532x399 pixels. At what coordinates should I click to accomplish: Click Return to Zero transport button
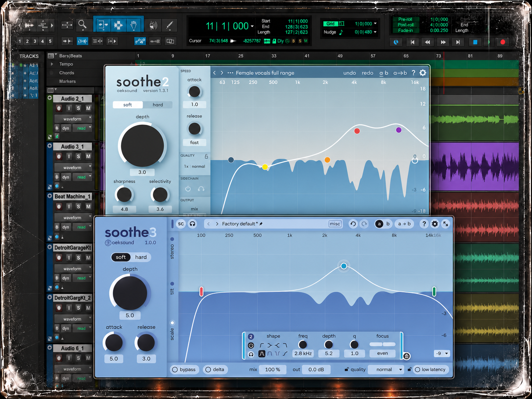coord(412,42)
